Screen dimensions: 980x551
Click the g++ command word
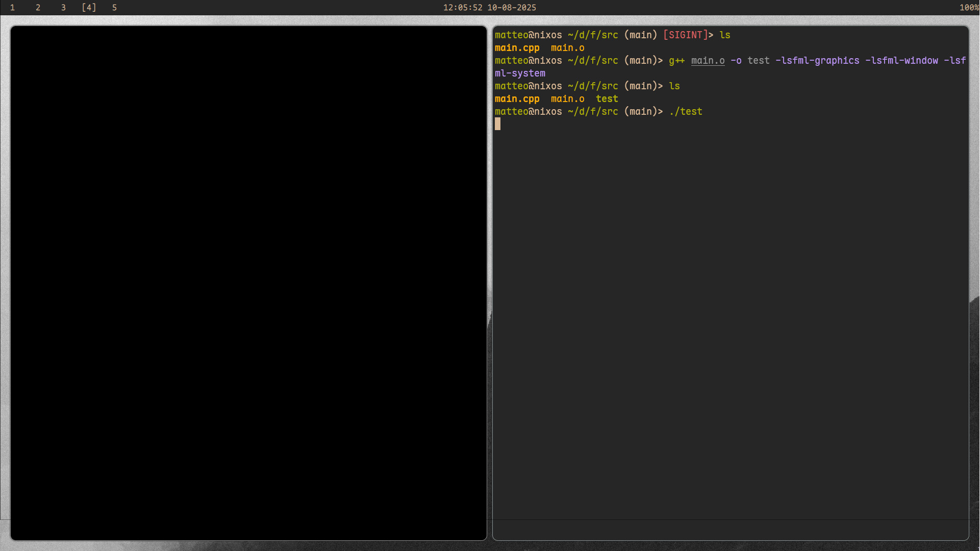(676, 61)
